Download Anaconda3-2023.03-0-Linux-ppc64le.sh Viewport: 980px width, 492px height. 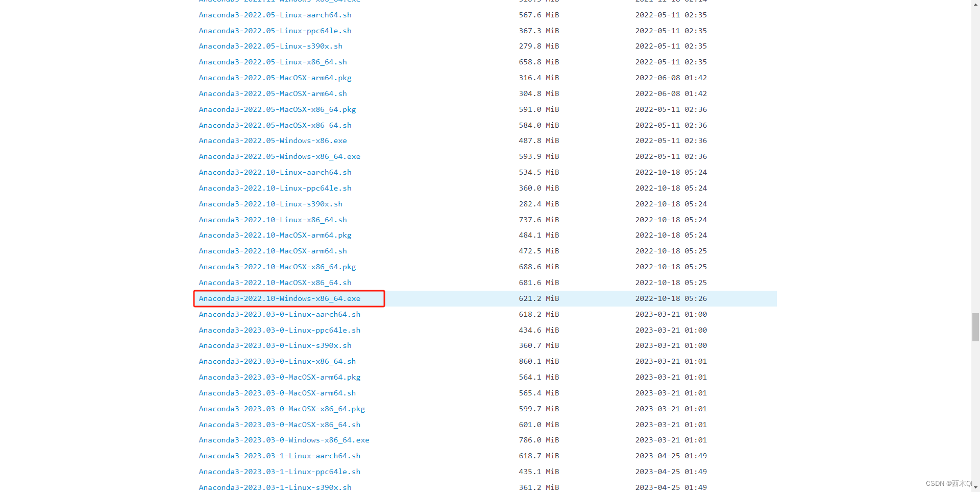pyautogui.click(x=280, y=330)
